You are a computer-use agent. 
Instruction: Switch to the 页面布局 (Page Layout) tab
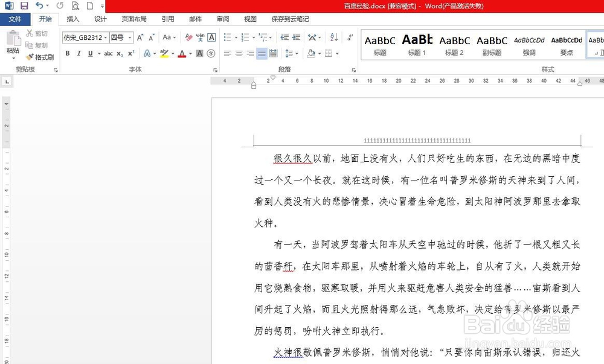[134, 19]
